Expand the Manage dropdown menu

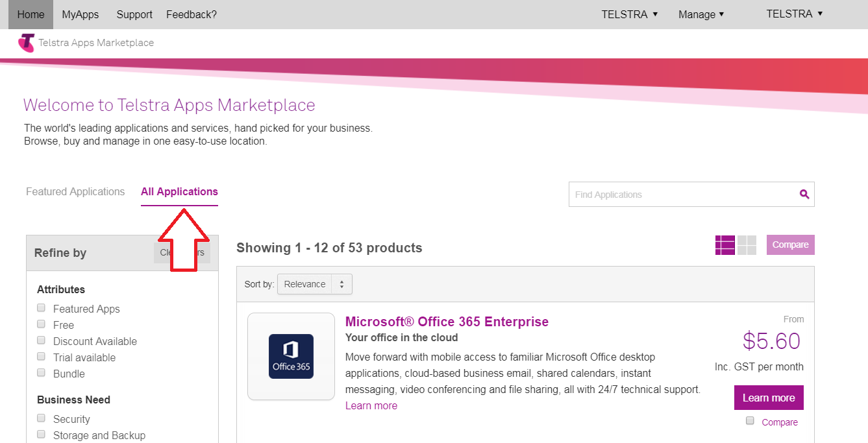pyautogui.click(x=701, y=14)
